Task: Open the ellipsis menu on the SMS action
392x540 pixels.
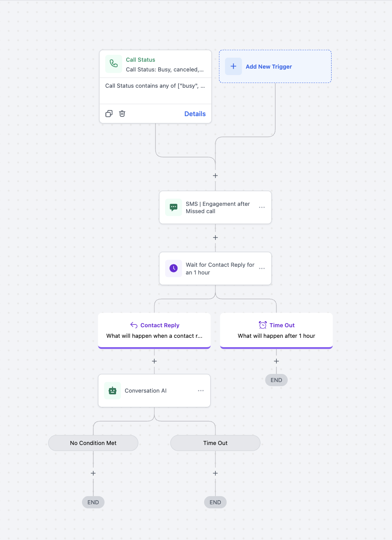Action: pyautogui.click(x=262, y=207)
